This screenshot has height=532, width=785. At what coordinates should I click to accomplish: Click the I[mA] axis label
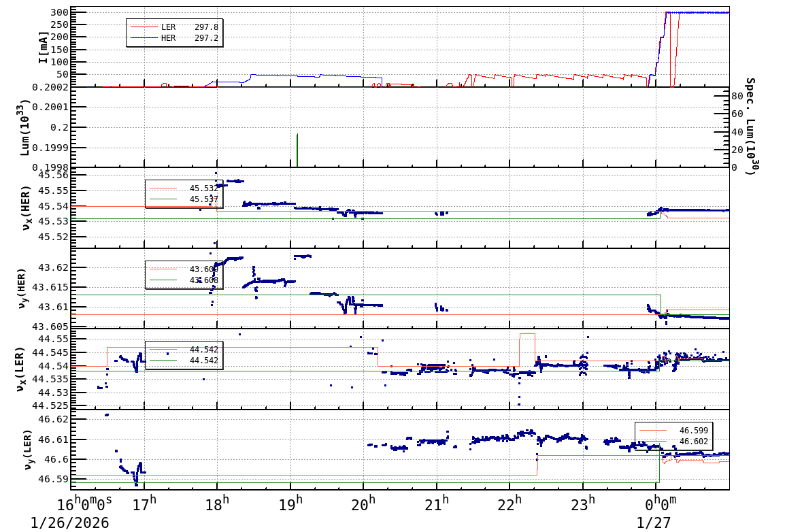coord(43,48)
